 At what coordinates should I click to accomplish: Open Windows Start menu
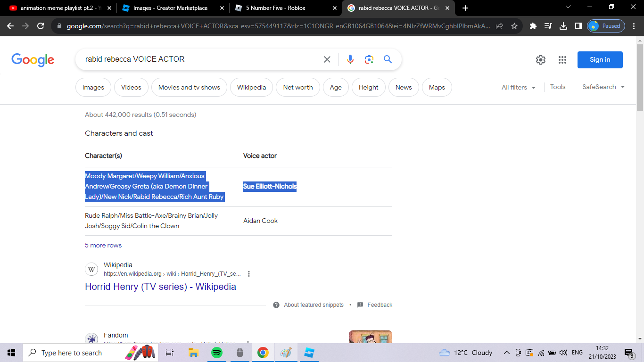11,353
